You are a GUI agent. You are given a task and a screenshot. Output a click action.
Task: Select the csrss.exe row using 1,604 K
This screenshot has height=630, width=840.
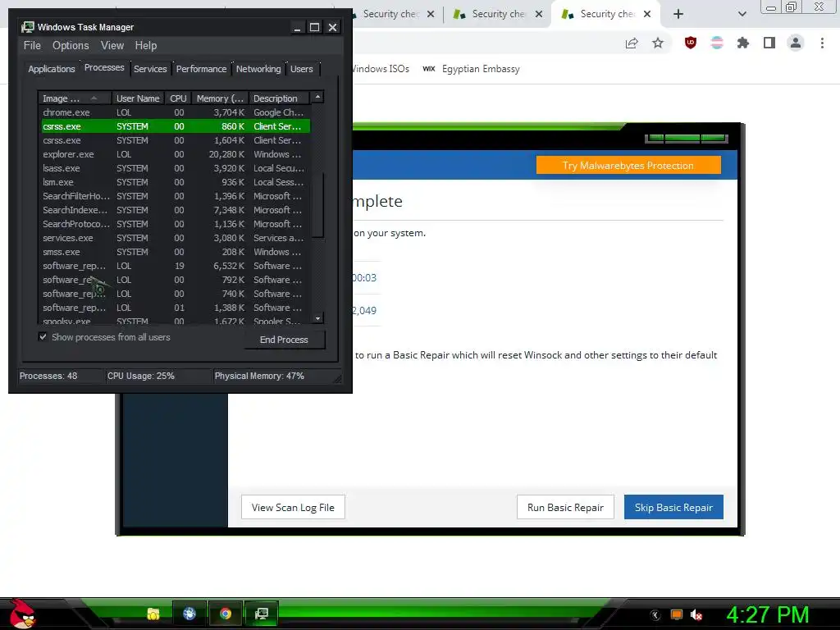(176, 140)
